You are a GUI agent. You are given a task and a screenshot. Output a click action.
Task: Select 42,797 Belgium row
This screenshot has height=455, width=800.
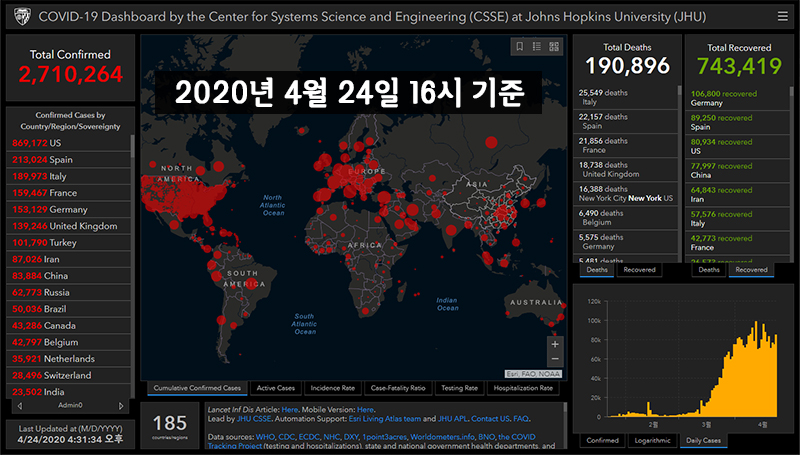[69, 342]
